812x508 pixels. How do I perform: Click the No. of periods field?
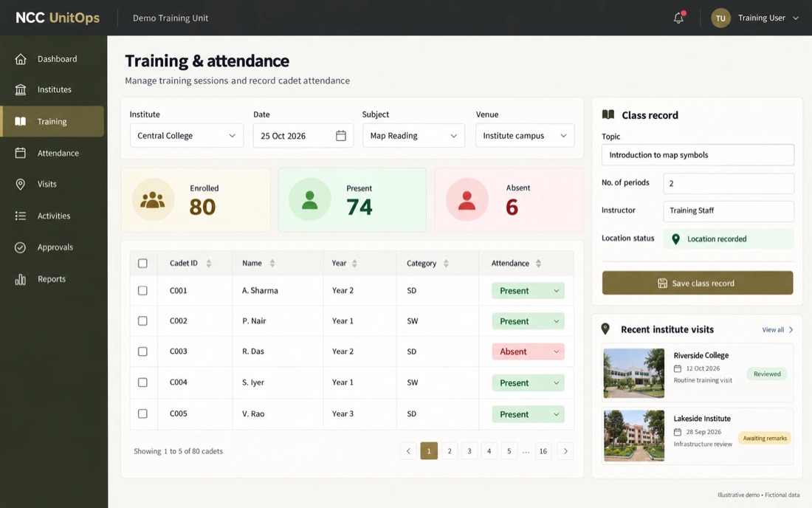pos(728,183)
